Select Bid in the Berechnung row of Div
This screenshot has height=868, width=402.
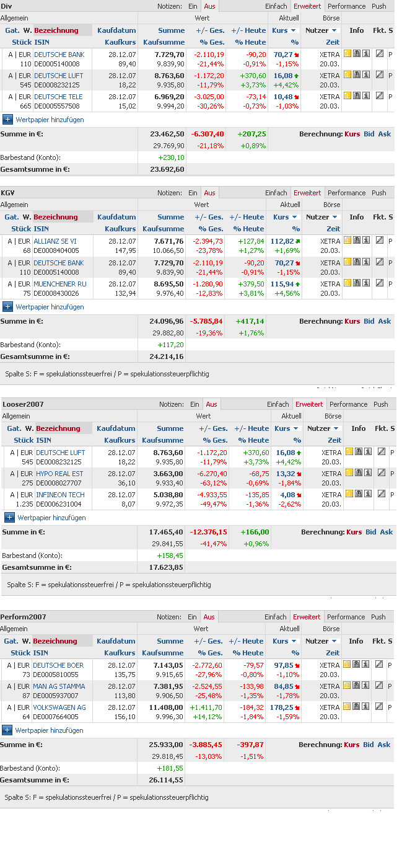pos(369,133)
